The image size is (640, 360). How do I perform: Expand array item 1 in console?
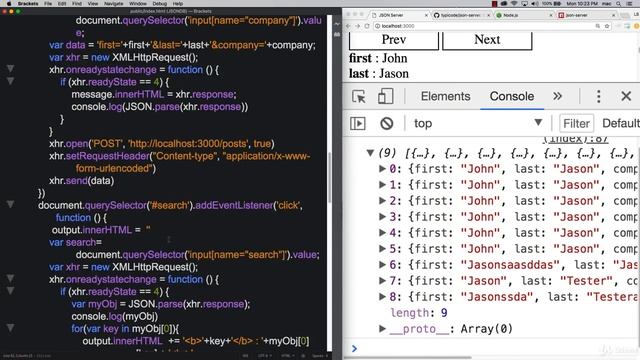coord(382,184)
